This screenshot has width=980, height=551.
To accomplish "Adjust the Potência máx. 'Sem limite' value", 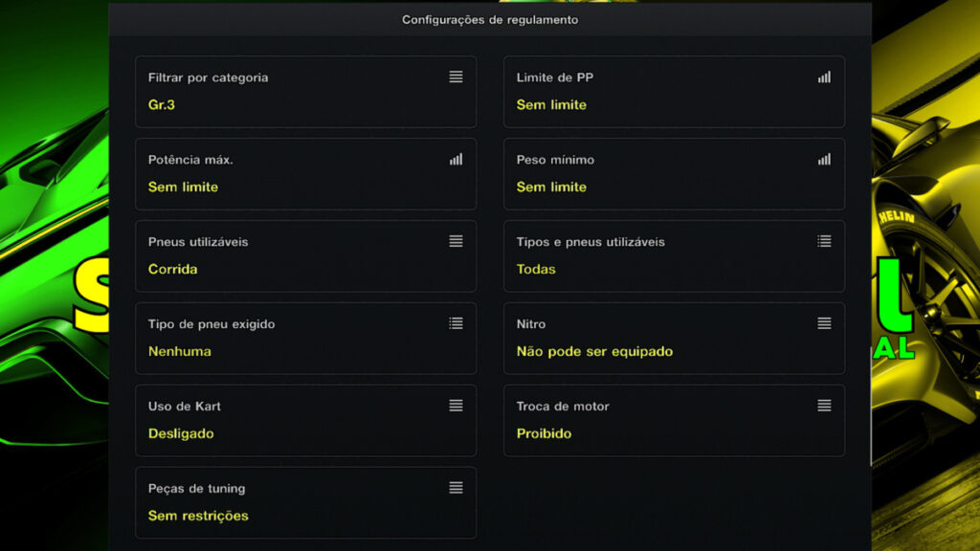I will 183,187.
